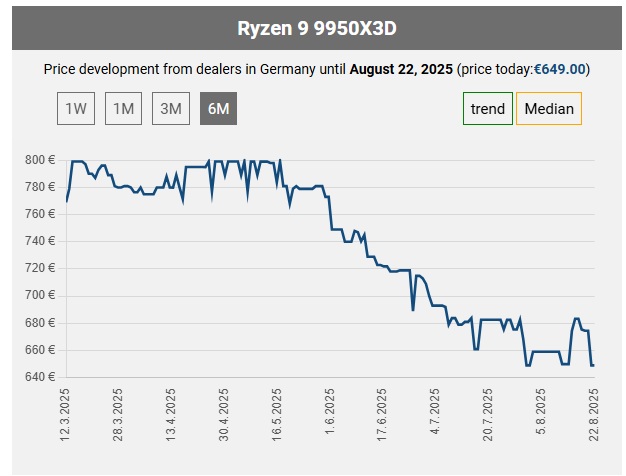
Task: Click the 28.3.2025 date label
Action: click(x=118, y=415)
